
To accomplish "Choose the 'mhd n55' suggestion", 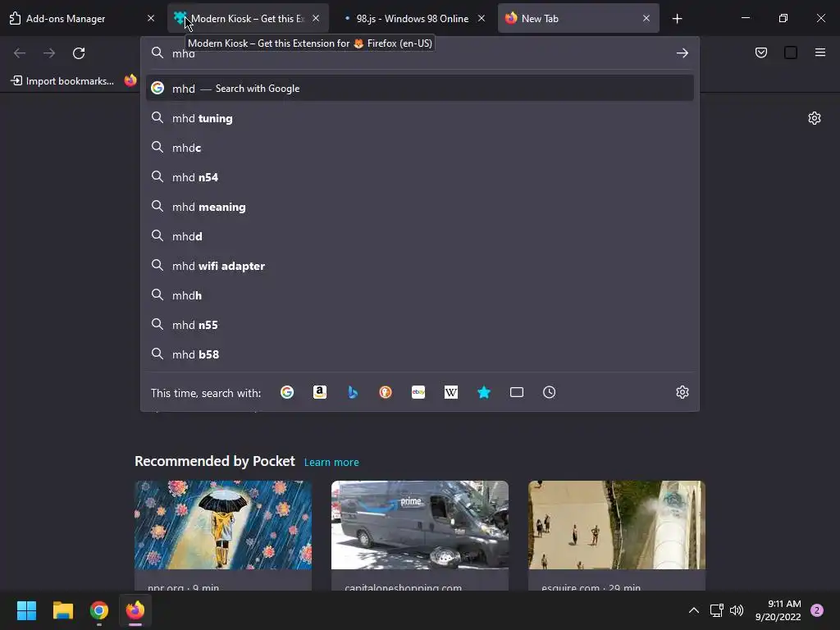I will [x=419, y=325].
